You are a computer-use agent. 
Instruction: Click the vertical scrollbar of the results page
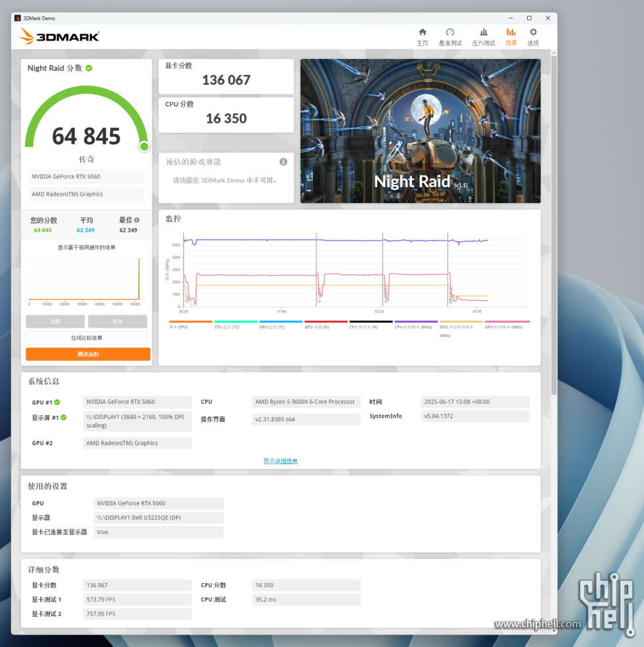(554, 225)
